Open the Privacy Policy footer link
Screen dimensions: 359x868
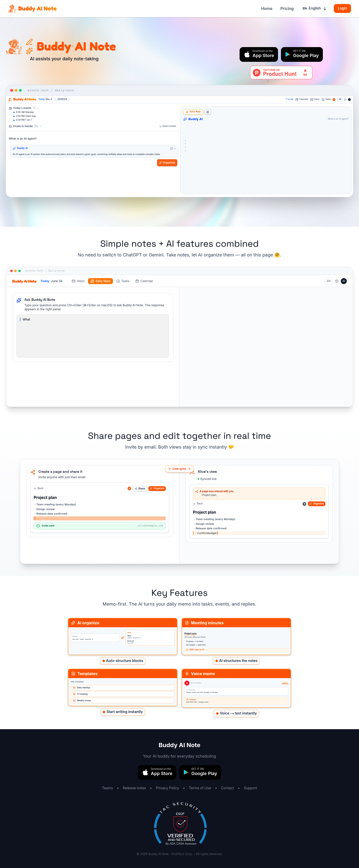(x=168, y=788)
